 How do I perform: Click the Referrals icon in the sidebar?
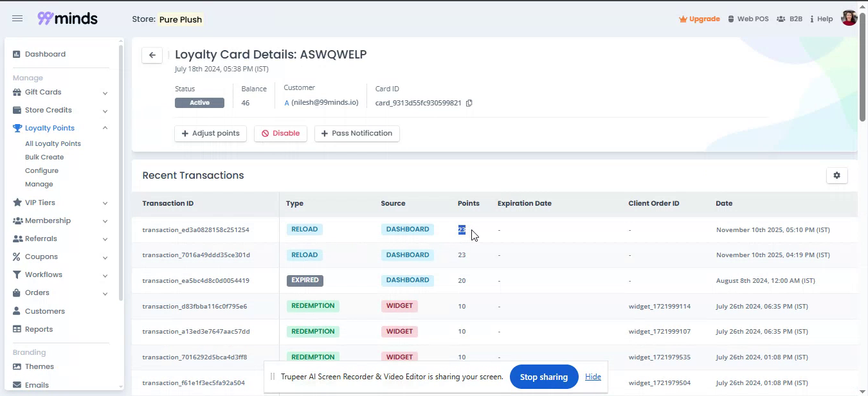coord(17,239)
